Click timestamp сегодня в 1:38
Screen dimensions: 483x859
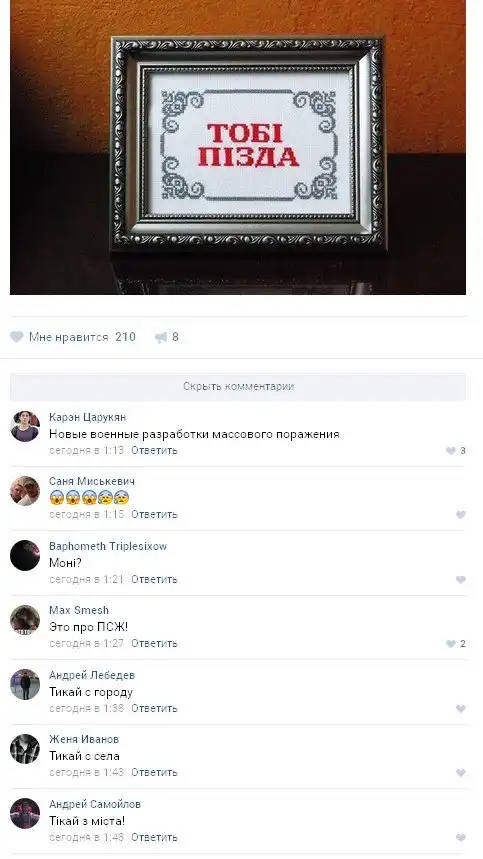coord(87,708)
